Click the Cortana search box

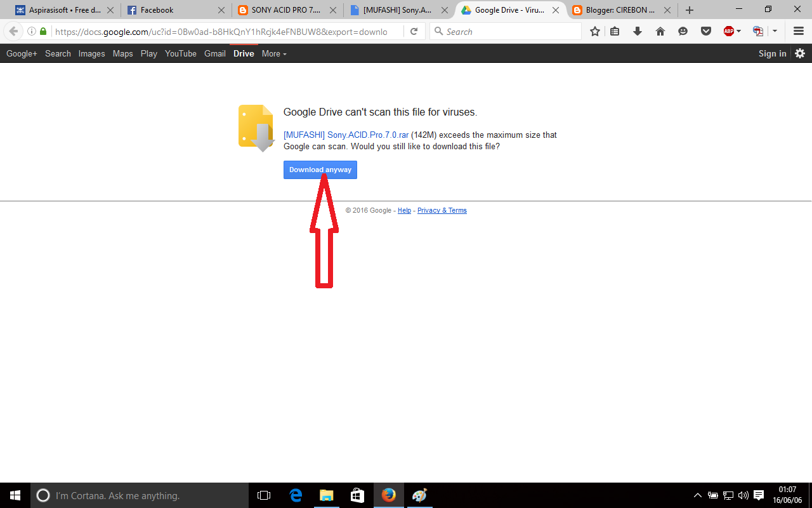140,495
